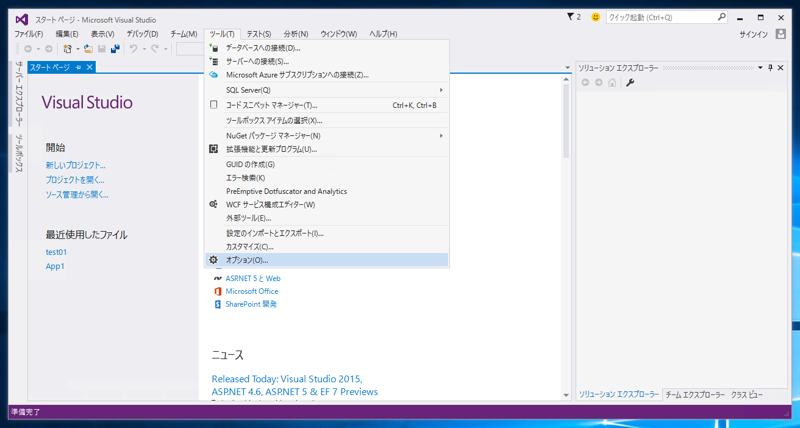Click the Save All toolbar icon

(115, 49)
